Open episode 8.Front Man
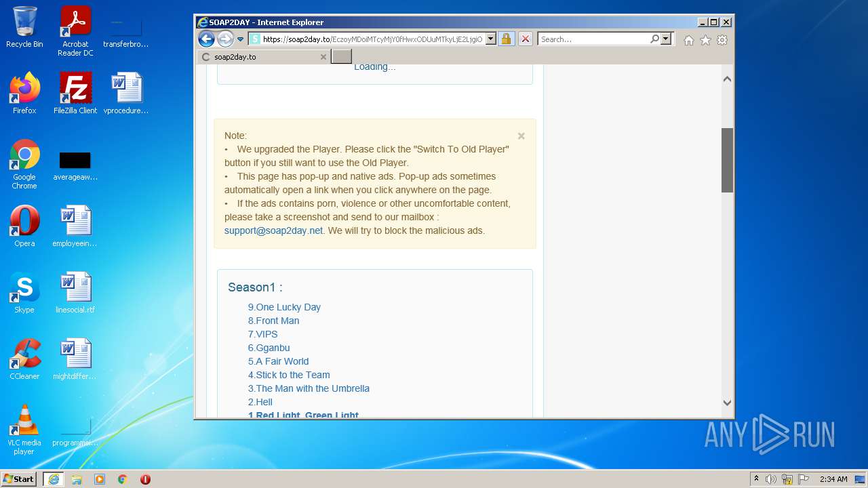This screenshot has height=488, width=868. coord(273,321)
